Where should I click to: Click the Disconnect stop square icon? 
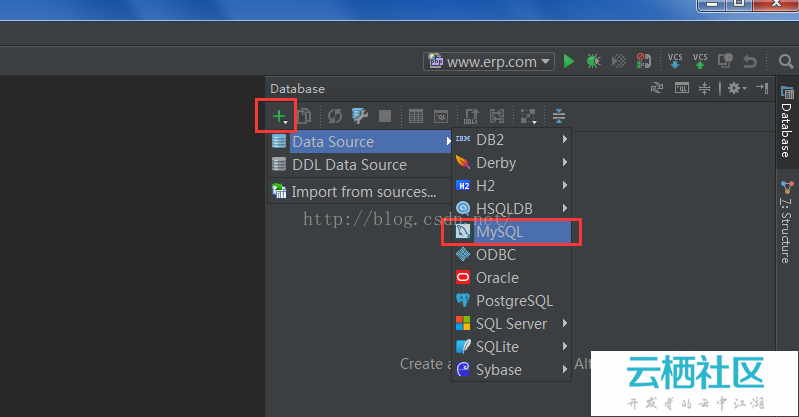click(385, 116)
